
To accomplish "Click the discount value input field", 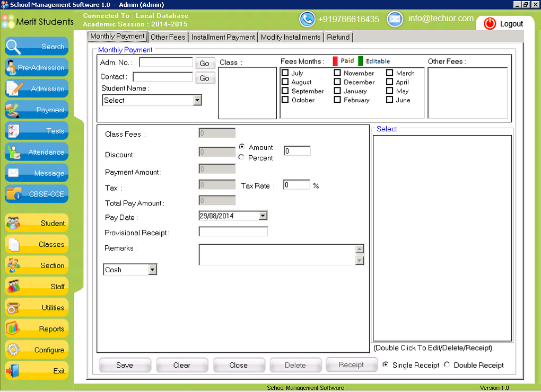I will click(297, 150).
